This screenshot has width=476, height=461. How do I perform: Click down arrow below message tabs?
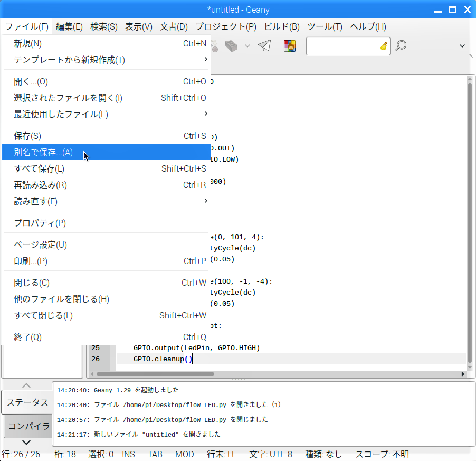(x=26, y=442)
